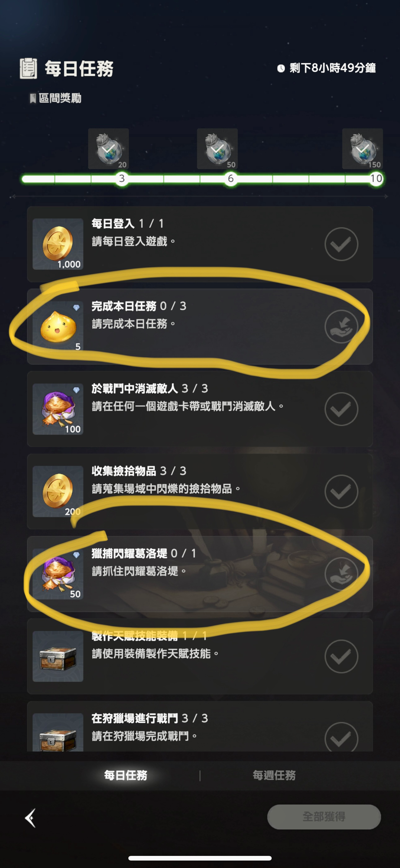Tap the 全部獲得 claim-all button
Screen dimensions: 400x868
pyautogui.click(x=324, y=816)
